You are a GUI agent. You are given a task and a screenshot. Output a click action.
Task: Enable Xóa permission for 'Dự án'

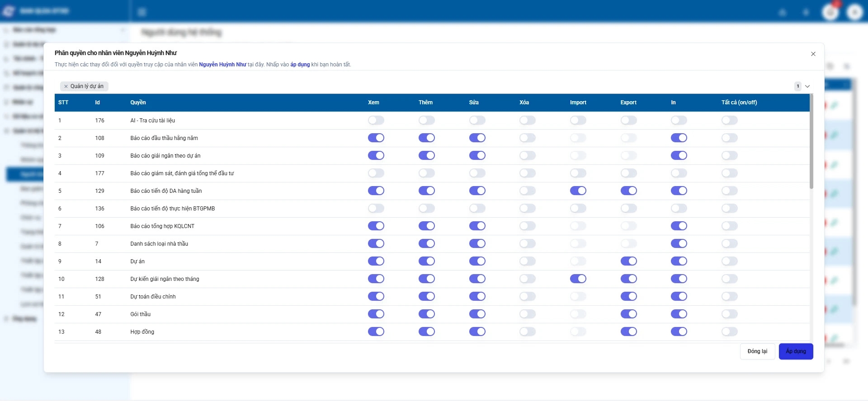[527, 261]
